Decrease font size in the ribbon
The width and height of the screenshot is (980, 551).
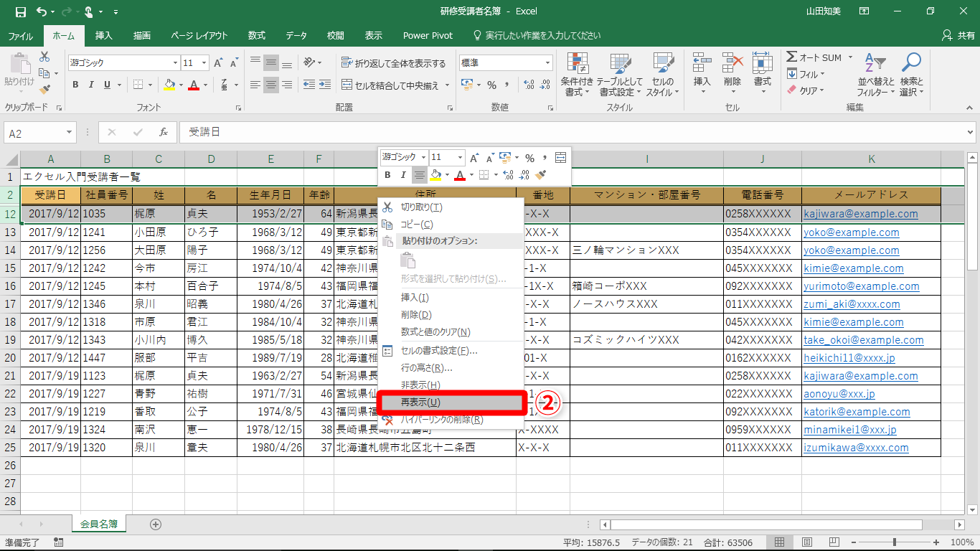[235, 63]
